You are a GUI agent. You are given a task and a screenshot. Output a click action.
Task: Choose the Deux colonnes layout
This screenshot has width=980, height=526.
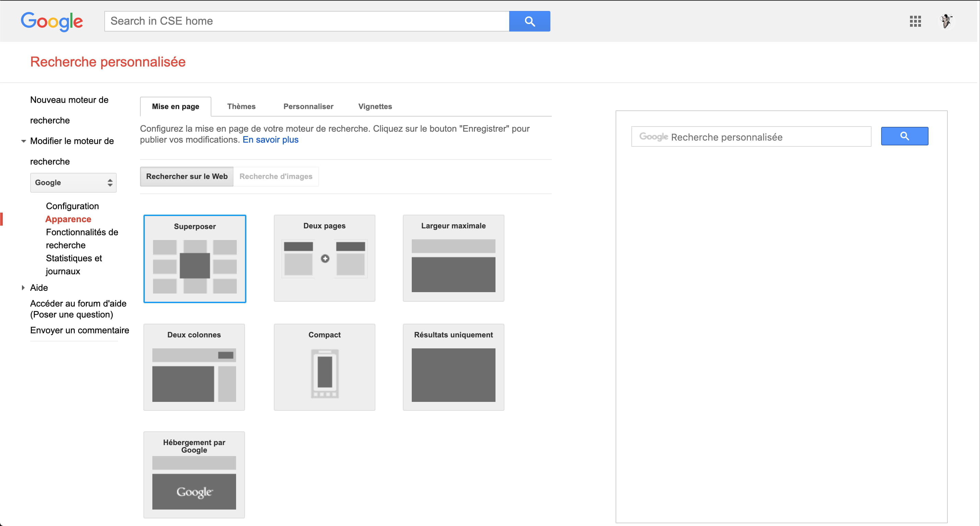click(x=194, y=367)
